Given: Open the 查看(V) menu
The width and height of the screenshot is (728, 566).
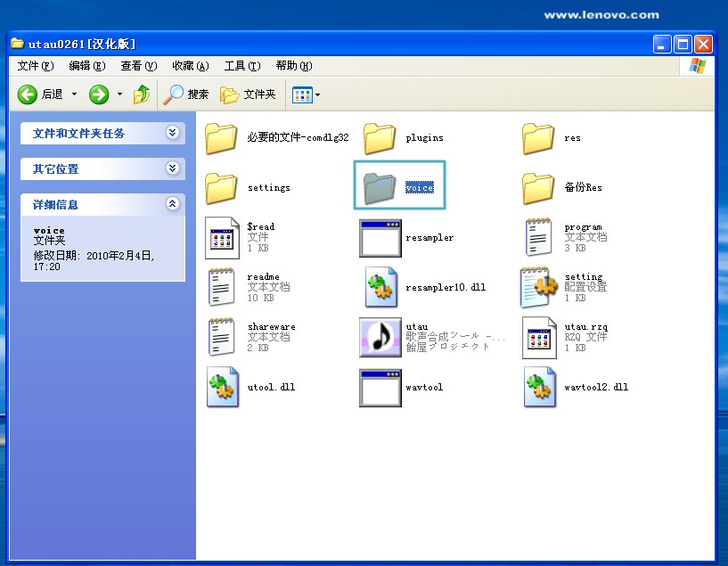Looking at the screenshot, I should click(139, 66).
